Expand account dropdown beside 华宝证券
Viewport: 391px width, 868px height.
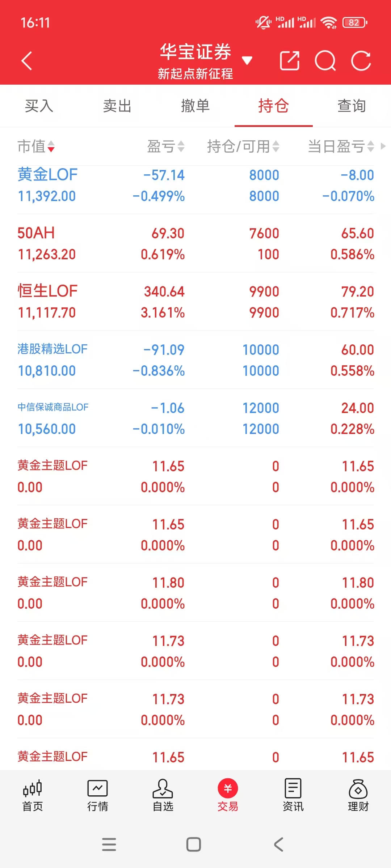click(247, 60)
